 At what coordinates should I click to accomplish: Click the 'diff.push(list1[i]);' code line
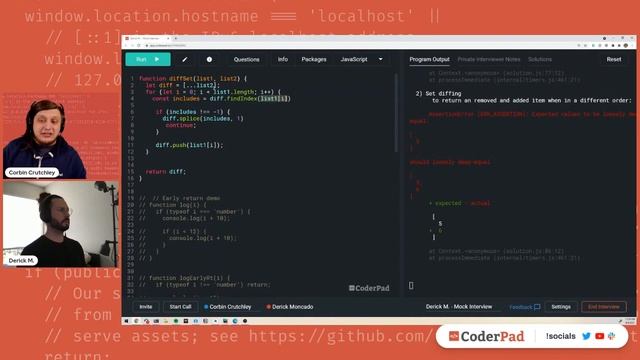pos(189,145)
